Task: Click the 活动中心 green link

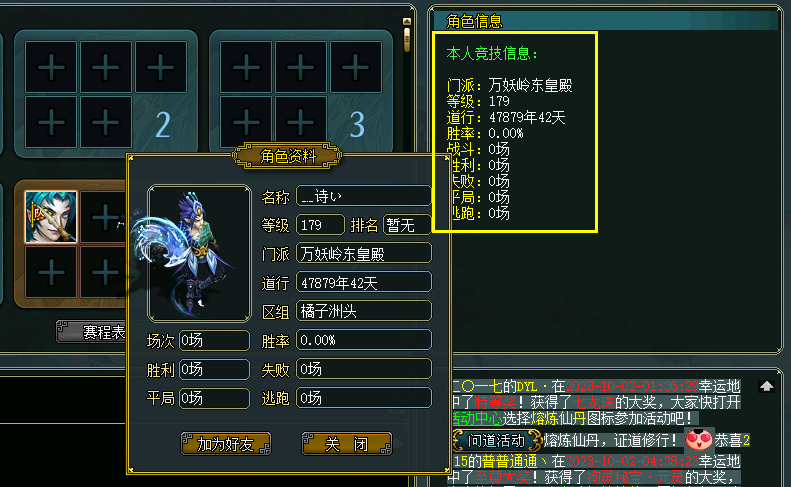Action: pyautogui.click(x=478, y=418)
